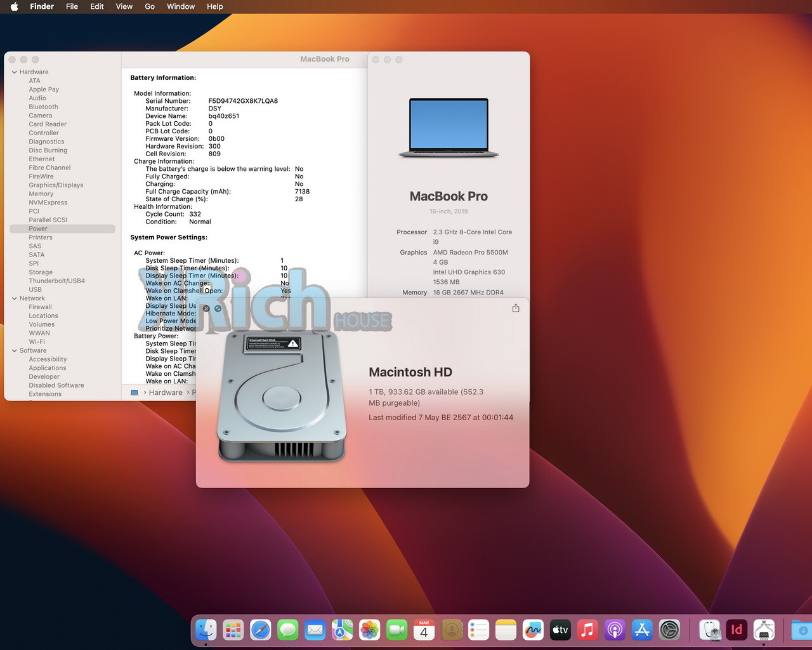Open the Window menu
Image resolution: width=812 pixels, height=650 pixels.
click(x=181, y=6)
